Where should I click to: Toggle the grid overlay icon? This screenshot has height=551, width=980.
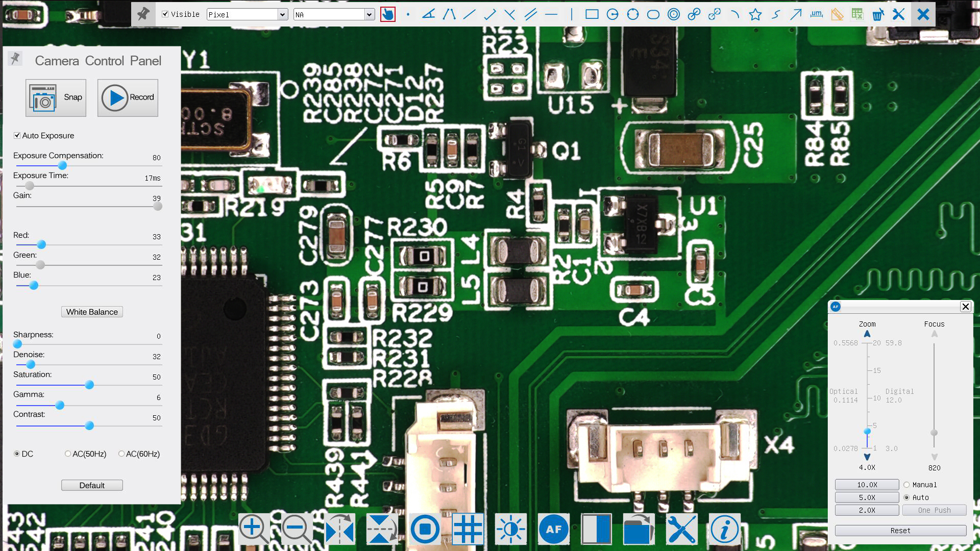coord(468,530)
